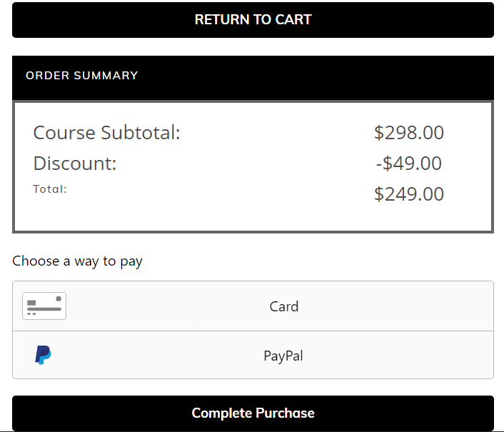Viewport: 504px width, 432px height.
Task: Click the word Purchase in bottom button
Action: point(285,413)
